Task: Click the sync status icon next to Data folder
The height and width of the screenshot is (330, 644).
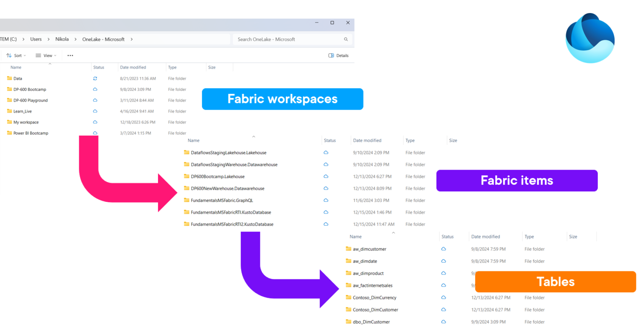Action: tap(95, 78)
